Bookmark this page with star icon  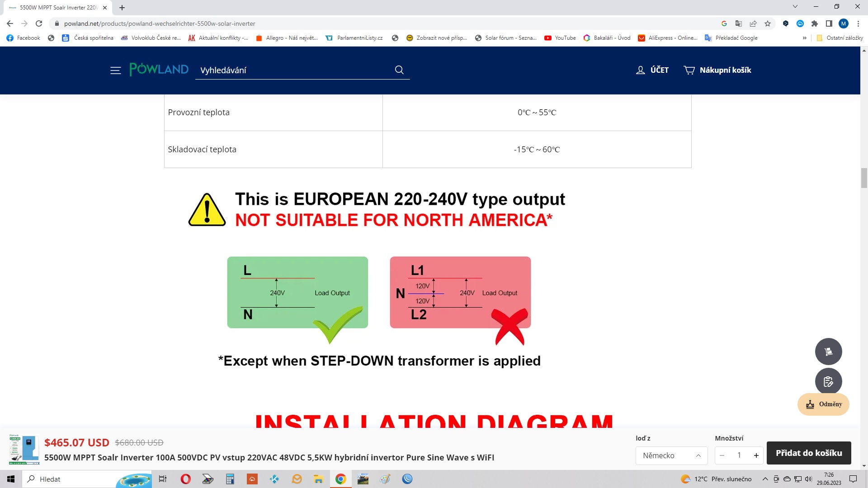[x=768, y=23]
